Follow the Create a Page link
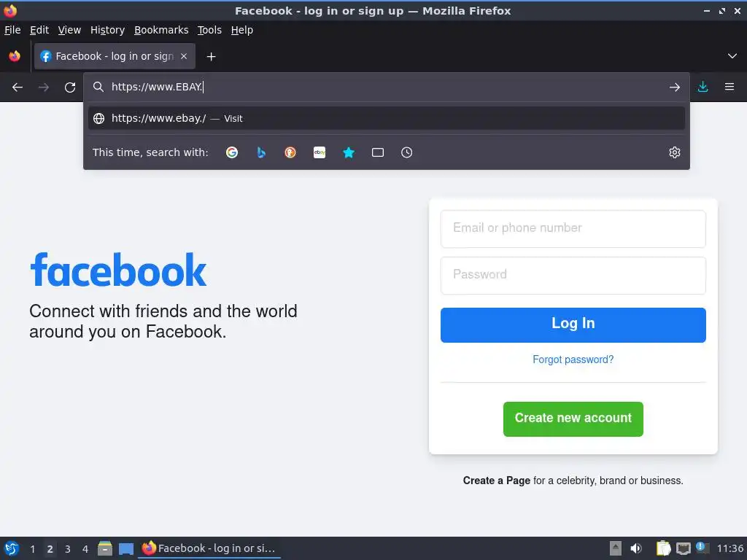 (496, 481)
